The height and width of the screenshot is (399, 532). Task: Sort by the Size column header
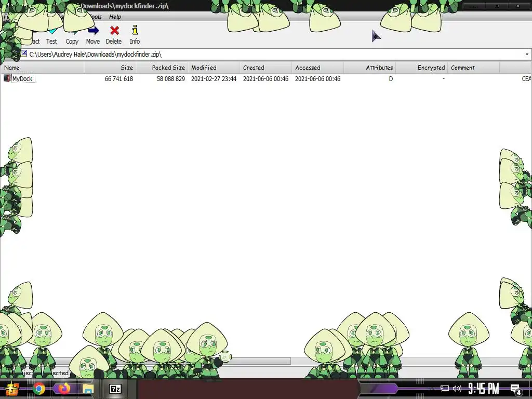(110, 68)
